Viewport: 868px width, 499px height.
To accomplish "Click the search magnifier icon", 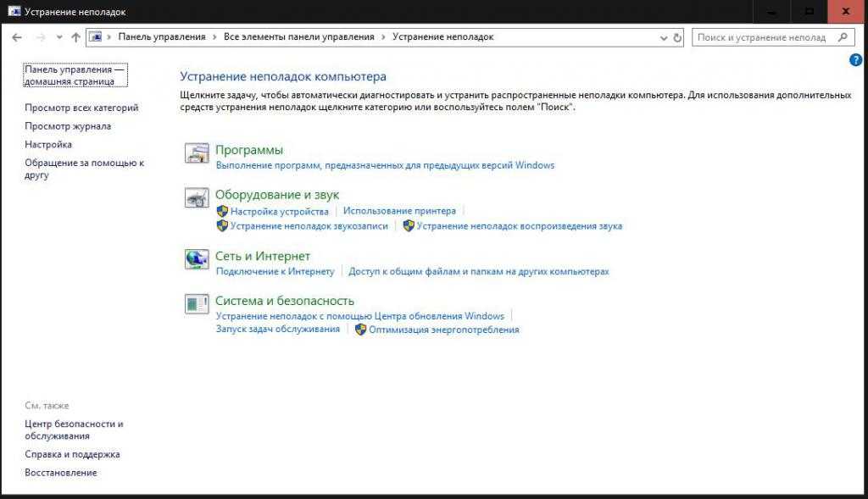I will tap(843, 37).
